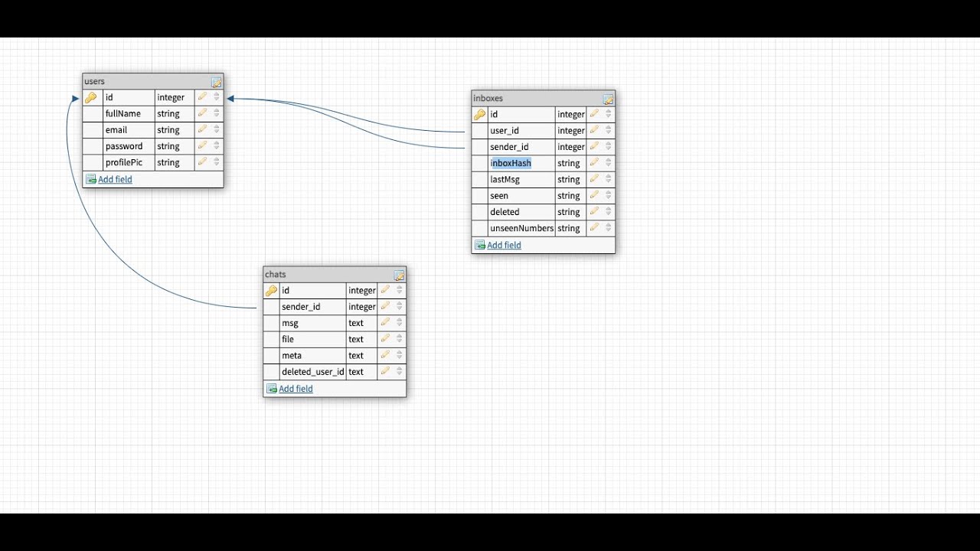Select the unseenNumbers field name

click(x=522, y=228)
